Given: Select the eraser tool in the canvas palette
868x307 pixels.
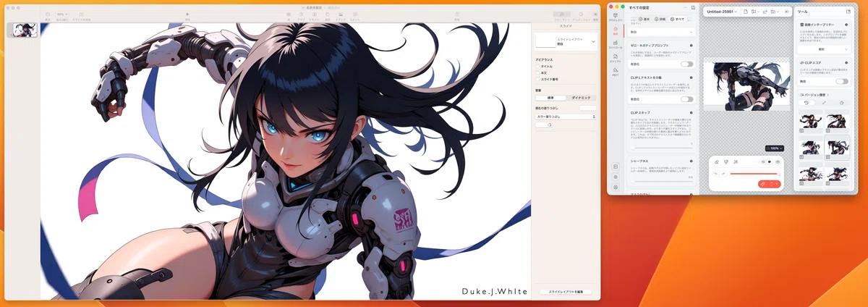Looking at the screenshot, I should [x=716, y=162].
